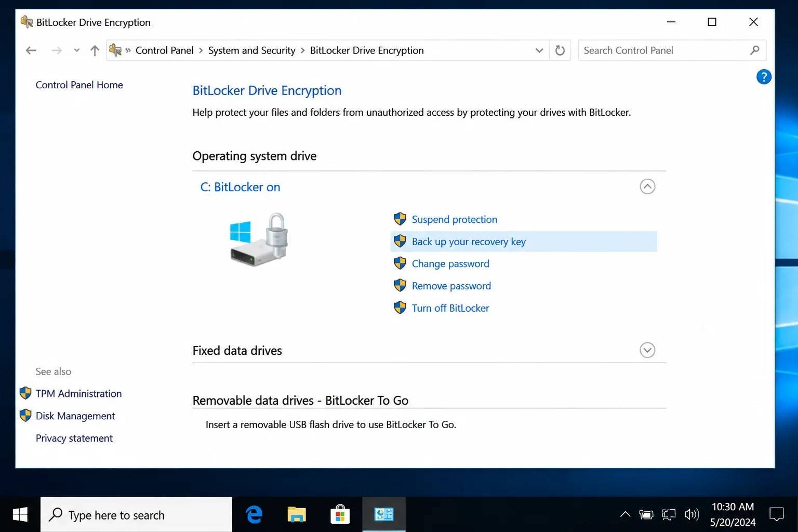Click the Operating system drive heading
798x532 pixels.
(x=255, y=156)
